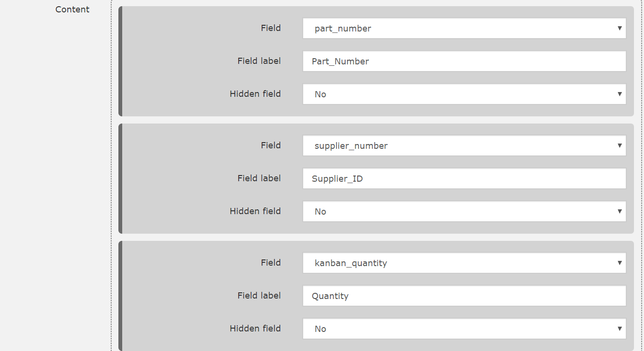This screenshot has width=644, height=351.
Task: Grab the dark left handle of part_number block
Action: 120,62
